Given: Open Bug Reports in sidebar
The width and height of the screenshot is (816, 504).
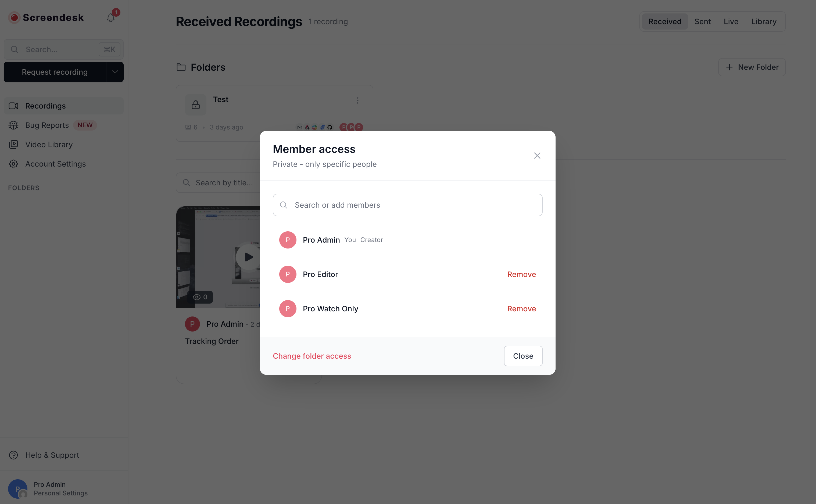Looking at the screenshot, I should [47, 125].
